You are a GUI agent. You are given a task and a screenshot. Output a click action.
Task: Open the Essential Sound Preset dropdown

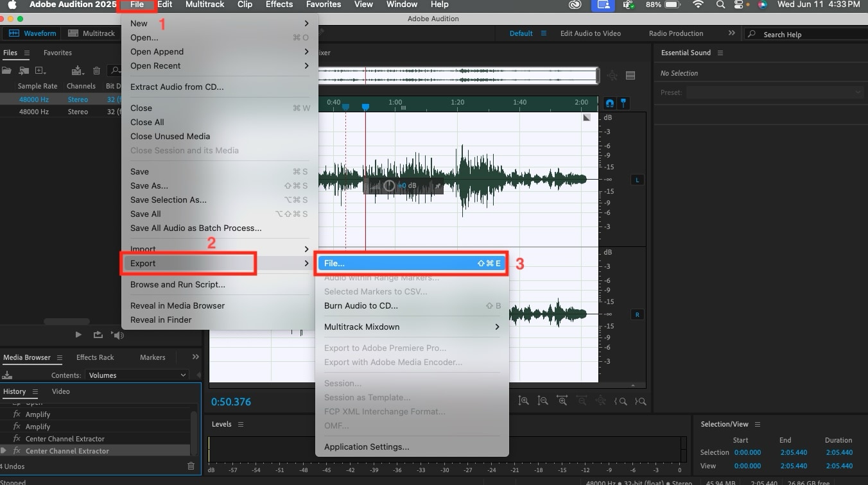[774, 92]
